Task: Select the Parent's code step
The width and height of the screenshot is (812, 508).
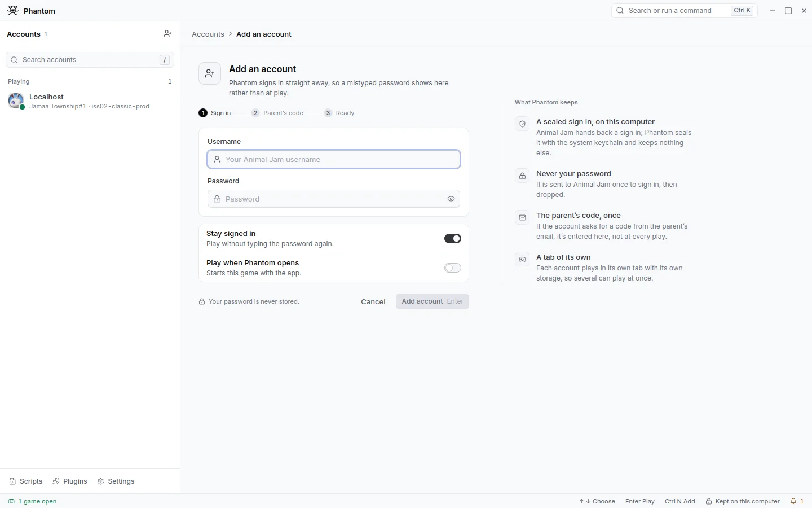Action: (277, 113)
